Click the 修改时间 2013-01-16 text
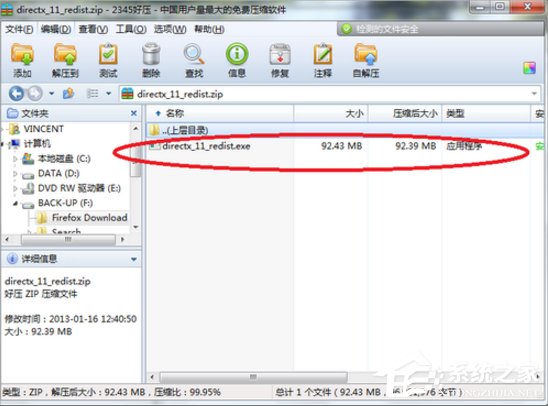The image size is (548, 406). coord(70,319)
